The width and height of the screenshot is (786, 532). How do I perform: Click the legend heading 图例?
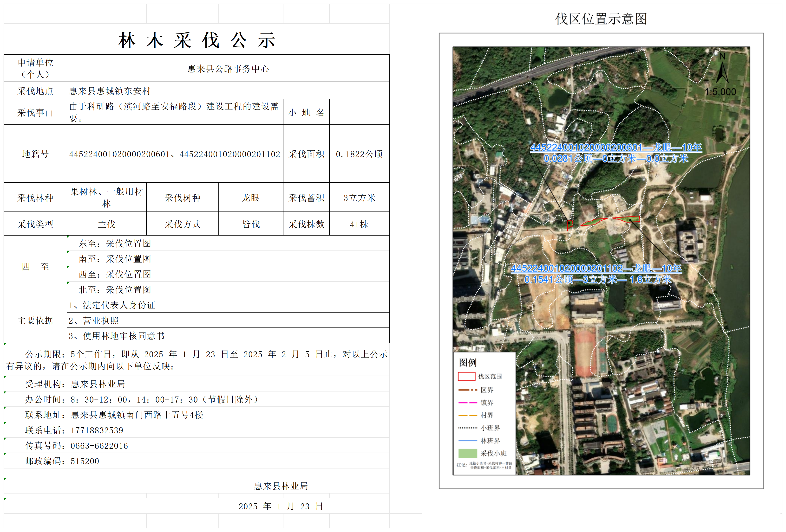(468, 363)
